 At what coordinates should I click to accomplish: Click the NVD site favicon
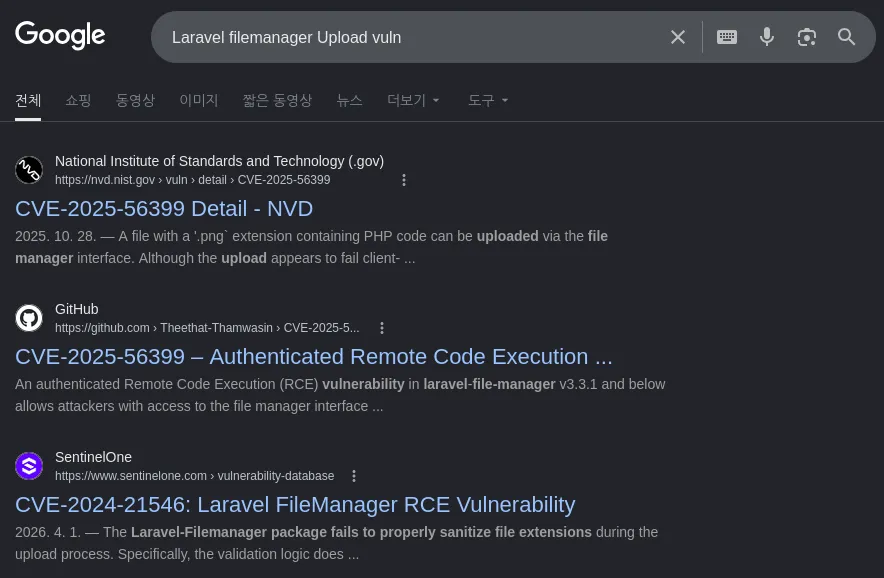click(x=29, y=170)
